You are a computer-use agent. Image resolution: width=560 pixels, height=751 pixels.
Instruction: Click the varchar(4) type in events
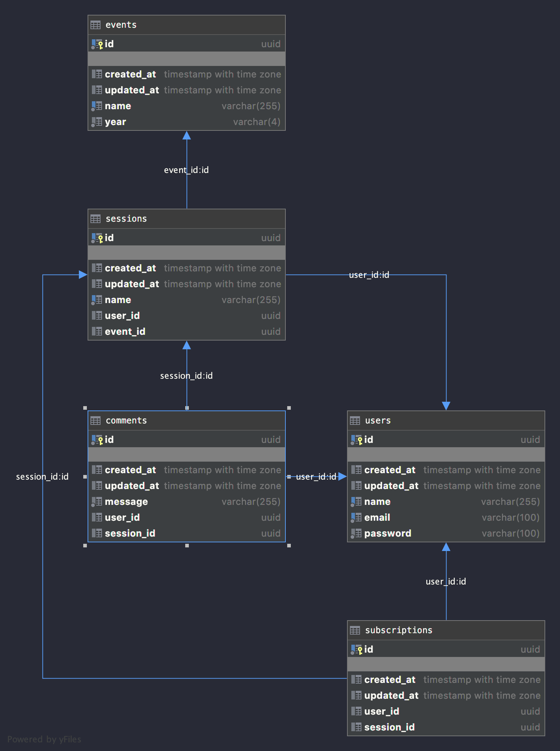(257, 122)
